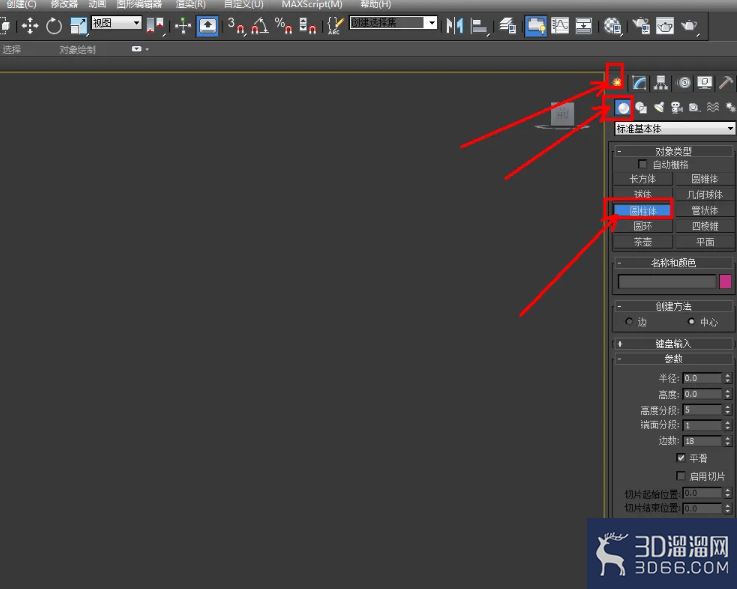The height and width of the screenshot is (589, 737).
Task: Open the 自定义(U) menu
Action: (x=243, y=4)
